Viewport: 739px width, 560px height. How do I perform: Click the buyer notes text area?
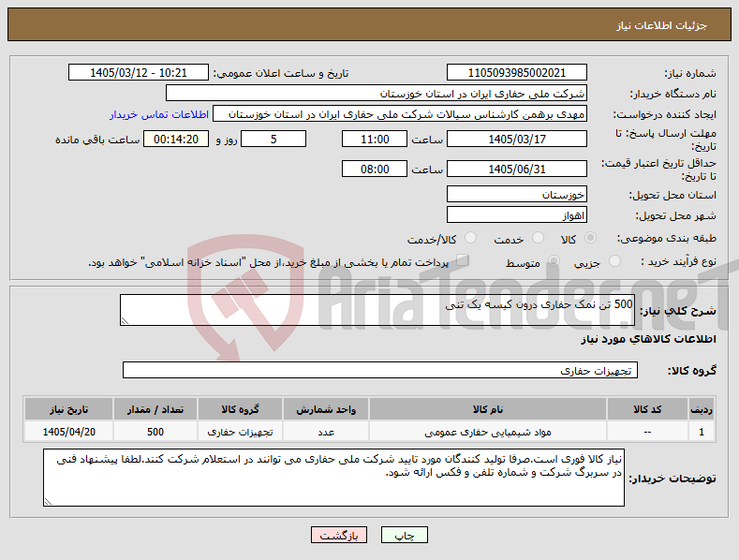(x=333, y=478)
